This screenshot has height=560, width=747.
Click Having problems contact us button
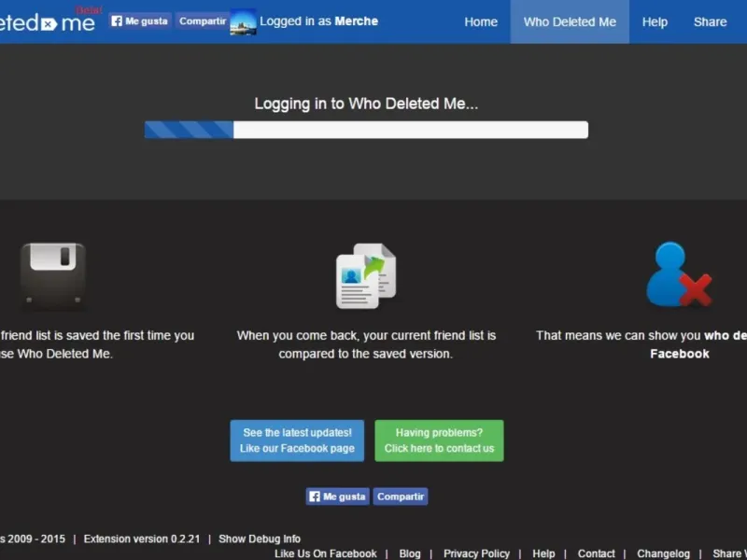(x=439, y=441)
